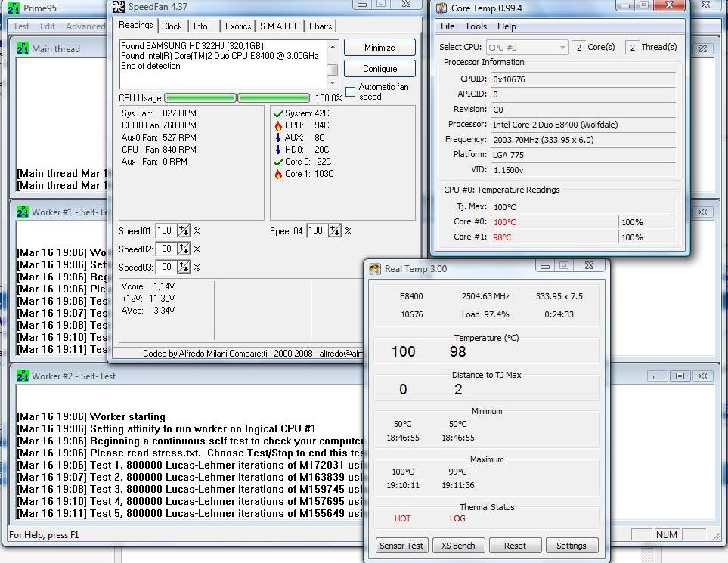Open SpeedFan S.M.A.R.T. tab
Screen dimensions: 728x563
point(280,26)
